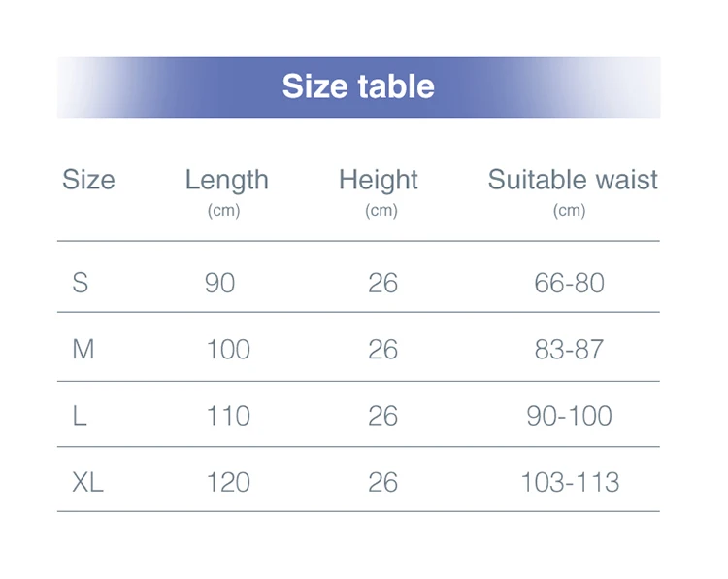This screenshot has width=728, height=579.
Task: Click the height value 26 in S row
Action: [383, 283]
